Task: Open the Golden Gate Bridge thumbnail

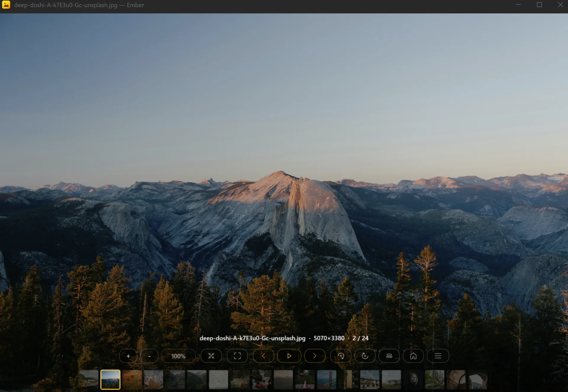Action: pyautogui.click(x=327, y=380)
